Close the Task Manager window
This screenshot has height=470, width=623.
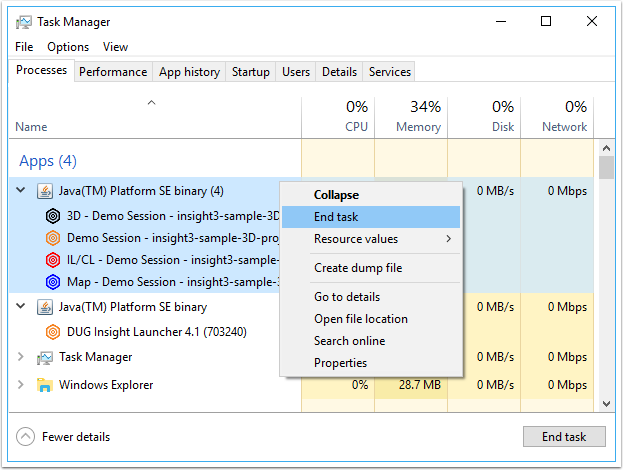coord(592,21)
